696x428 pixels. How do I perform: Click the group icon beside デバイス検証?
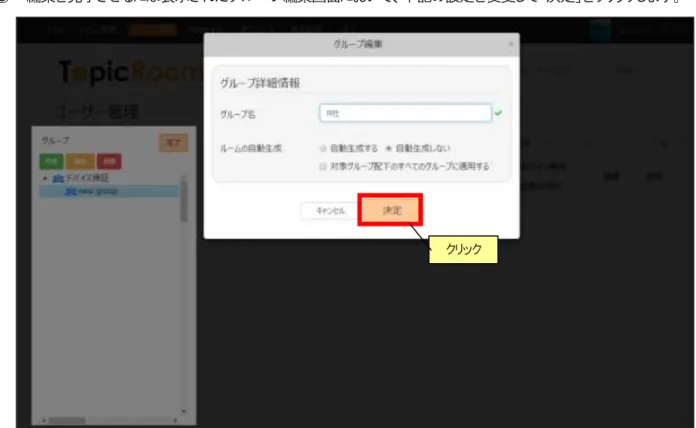[x=58, y=178]
